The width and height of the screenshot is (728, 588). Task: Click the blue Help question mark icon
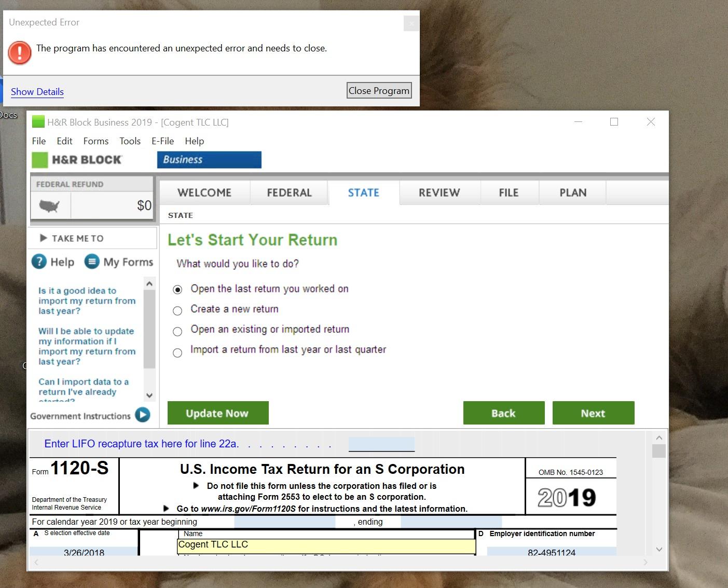point(39,262)
